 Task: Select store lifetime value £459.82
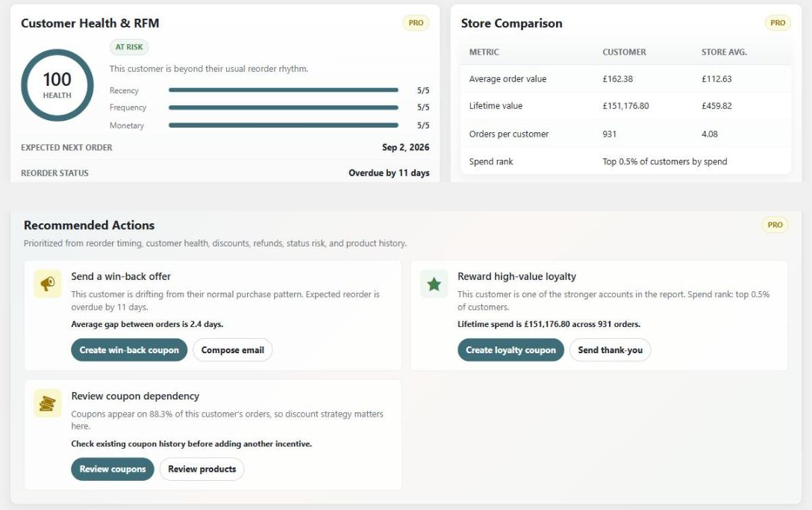pos(716,106)
